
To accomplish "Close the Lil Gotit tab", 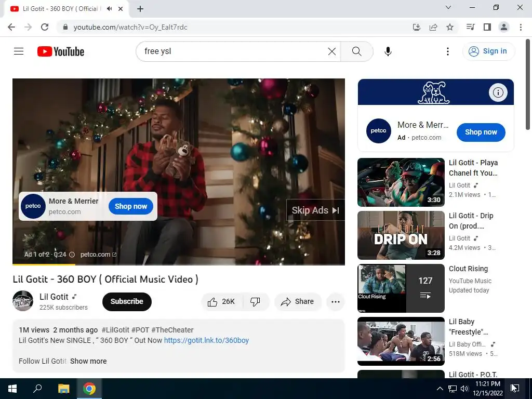I will click(x=121, y=9).
